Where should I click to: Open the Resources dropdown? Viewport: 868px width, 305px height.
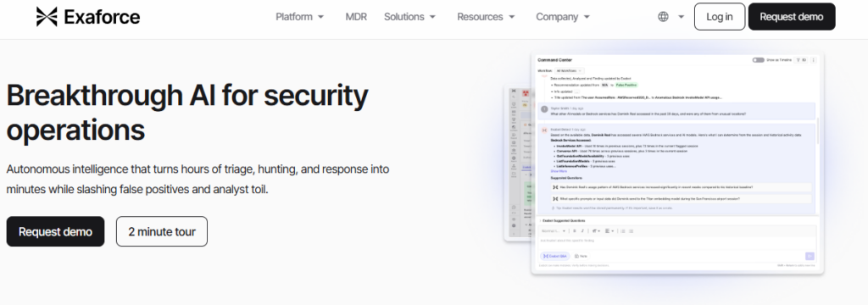tap(486, 17)
